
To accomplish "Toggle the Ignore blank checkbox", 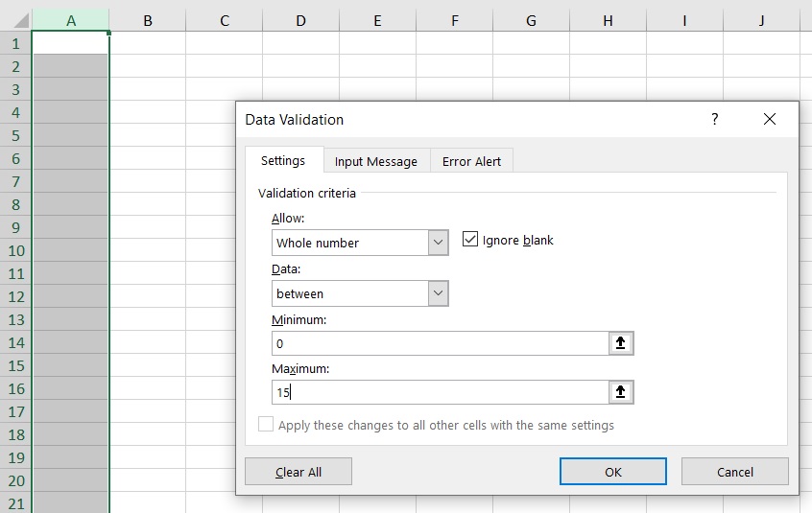I will (x=470, y=240).
